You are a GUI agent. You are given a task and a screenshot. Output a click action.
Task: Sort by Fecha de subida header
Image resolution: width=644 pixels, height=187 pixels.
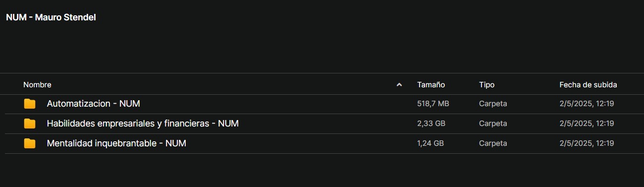[x=588, y=85]
